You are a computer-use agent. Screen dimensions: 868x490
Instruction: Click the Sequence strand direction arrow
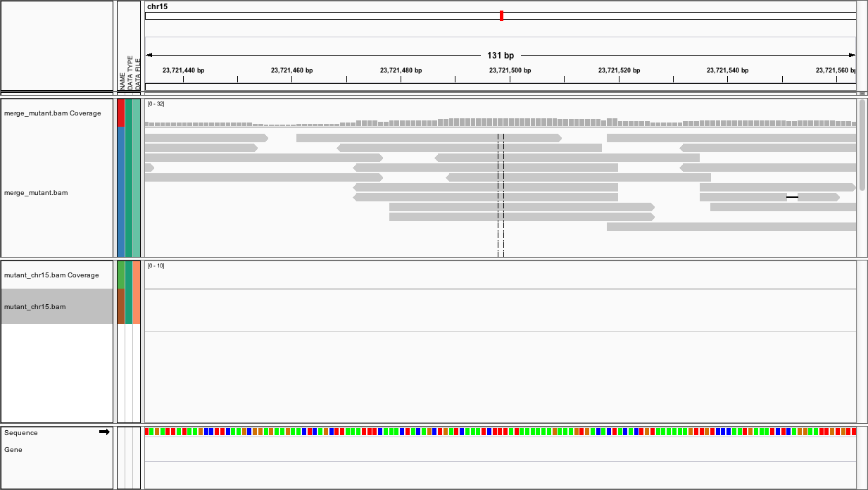tap(104, 432)
